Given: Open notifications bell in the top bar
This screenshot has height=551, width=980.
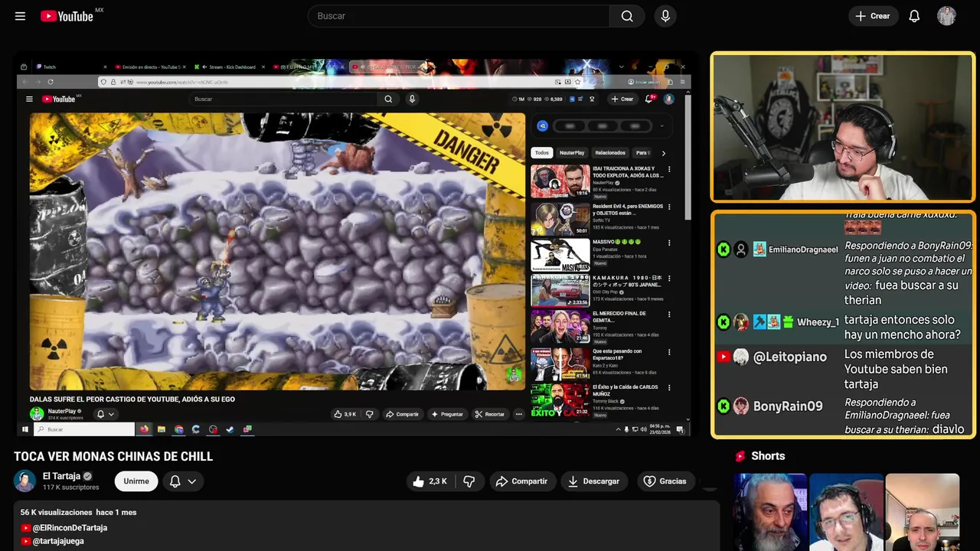Looking at the screenshot, I should [x=914, y=16].
